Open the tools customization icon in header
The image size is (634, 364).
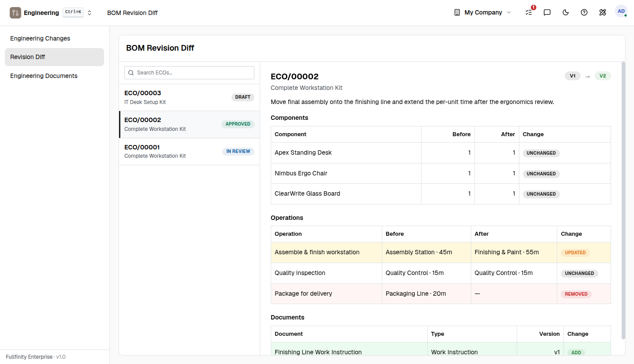tap(603, 12)
